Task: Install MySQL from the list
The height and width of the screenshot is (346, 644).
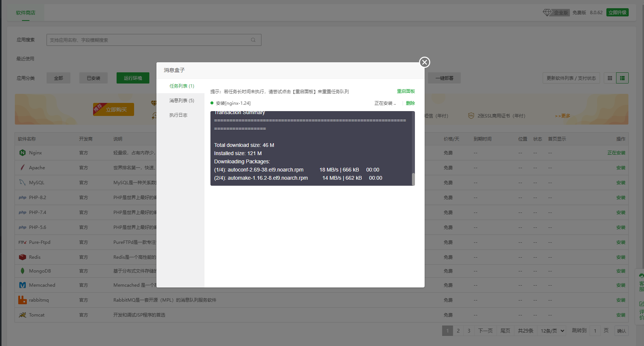Action: click(x=621, y=183)
